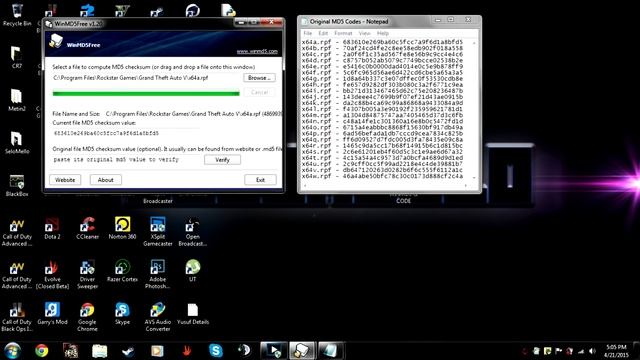Click the Exit button in WinMD5Free
The width and height of the screenshot is (640, 360).
coord(260,180)
